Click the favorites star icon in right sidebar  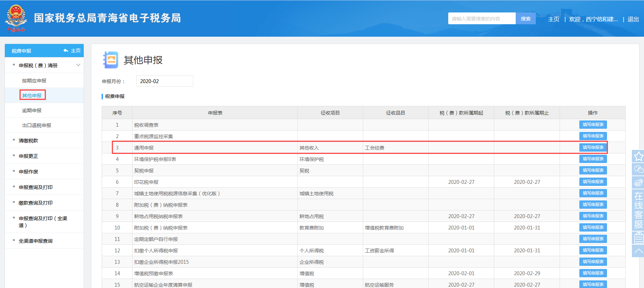click(x=638, y=156)
